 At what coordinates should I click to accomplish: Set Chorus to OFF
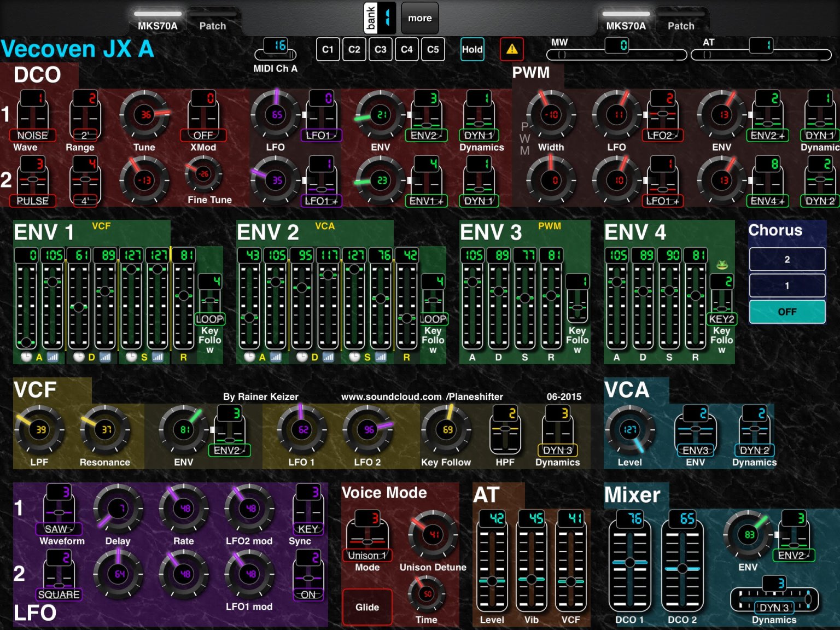pos(787,312)
